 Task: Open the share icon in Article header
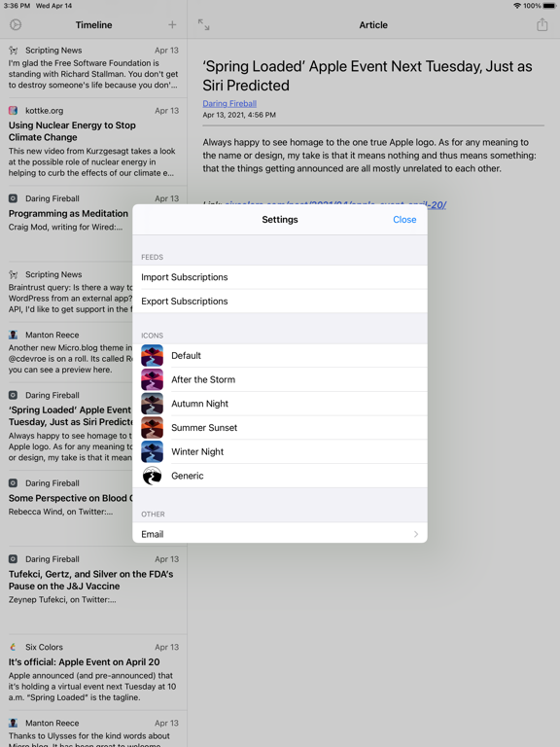(542, 24)
